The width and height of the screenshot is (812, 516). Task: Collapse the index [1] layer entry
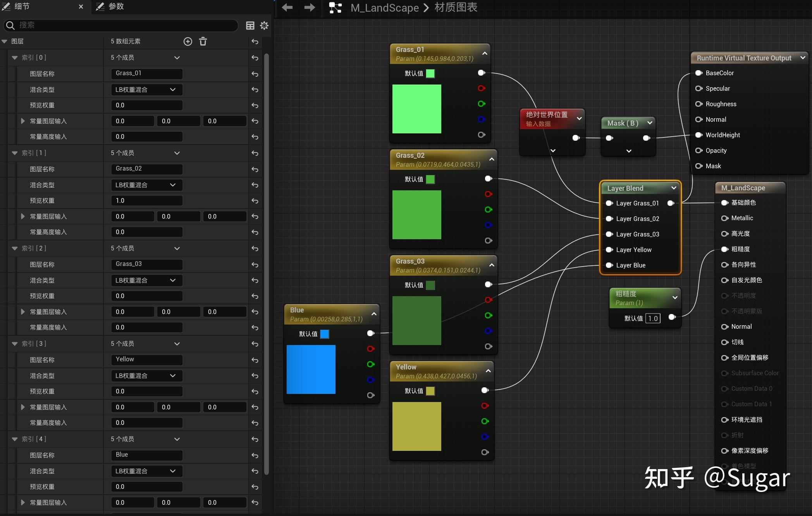tap(15, 153)
